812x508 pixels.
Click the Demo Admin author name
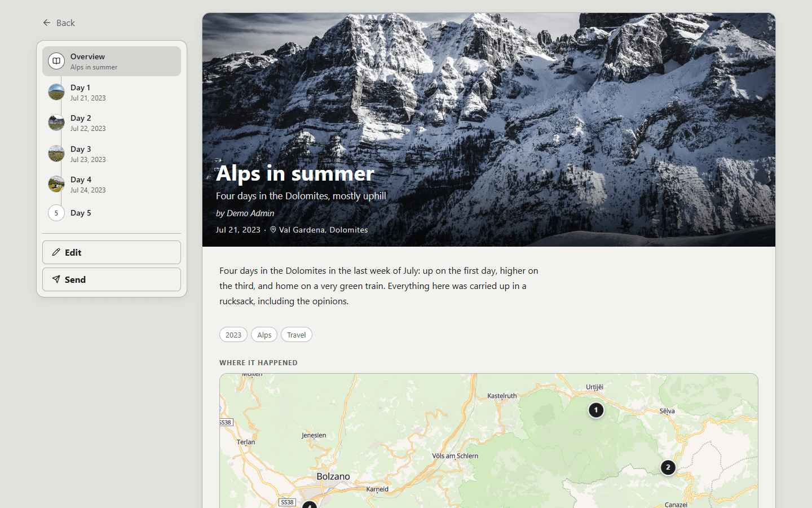(x=250, y=213)
